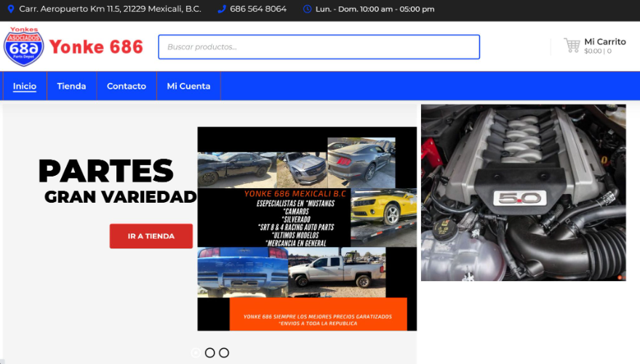
Task: Focus the Buscar productos search field
Action: coord(319,47)
